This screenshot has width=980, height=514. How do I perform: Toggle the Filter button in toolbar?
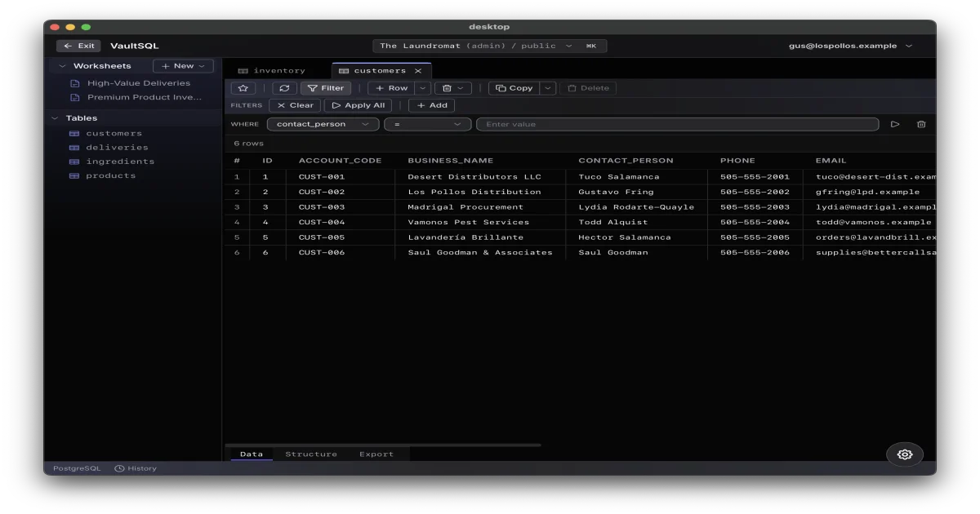(326, 88)
